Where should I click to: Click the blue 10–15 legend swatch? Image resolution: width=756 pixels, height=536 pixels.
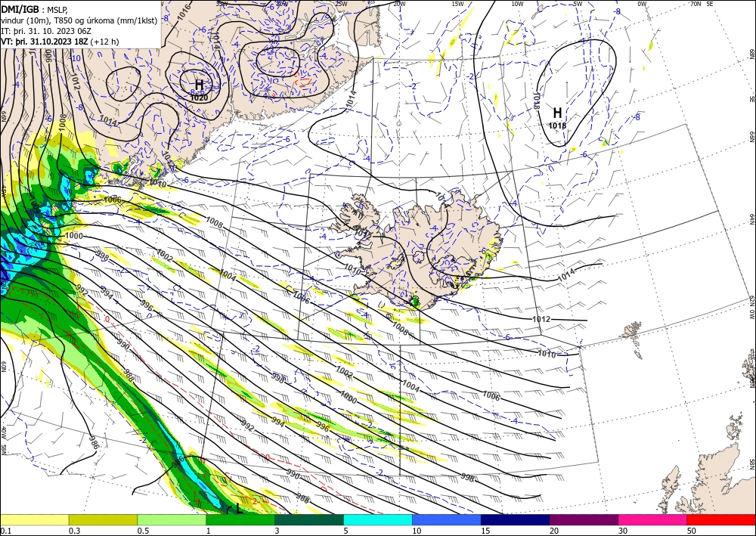447,519
